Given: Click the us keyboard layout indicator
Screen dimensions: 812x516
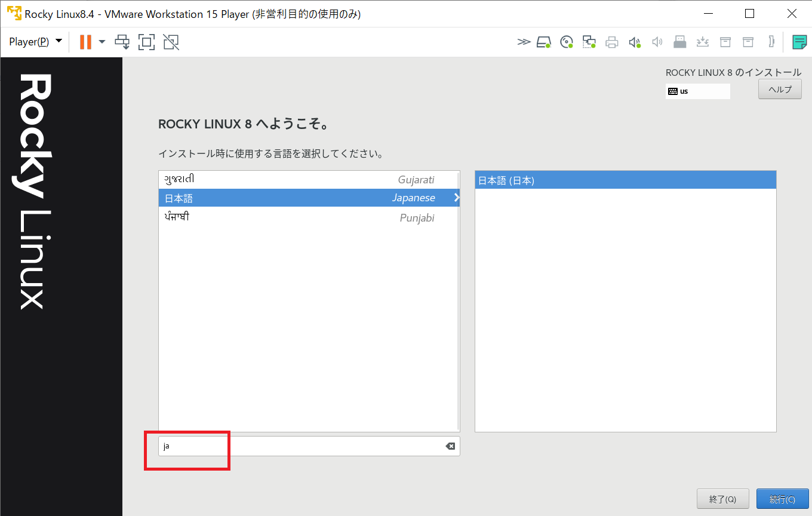Looking at the screenshot, I should tap(697, 91).
